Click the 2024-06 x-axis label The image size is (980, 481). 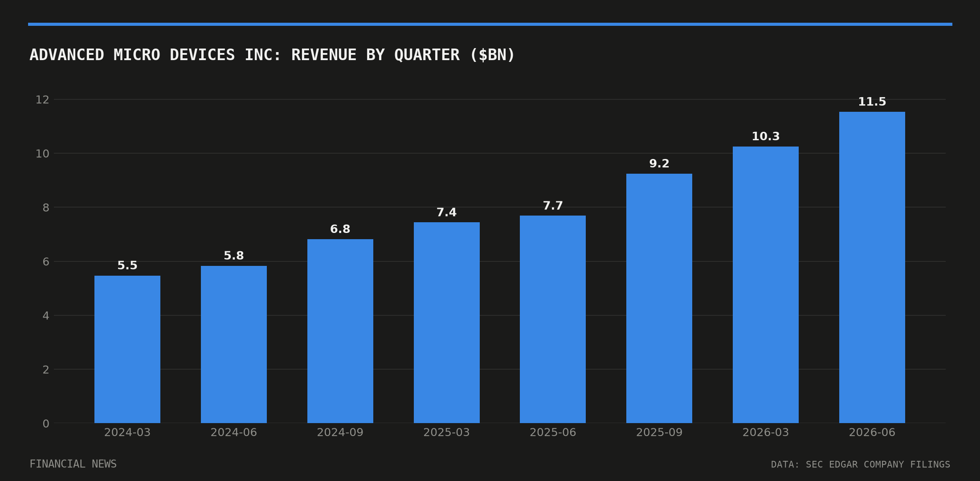click(x=234, y=432)
